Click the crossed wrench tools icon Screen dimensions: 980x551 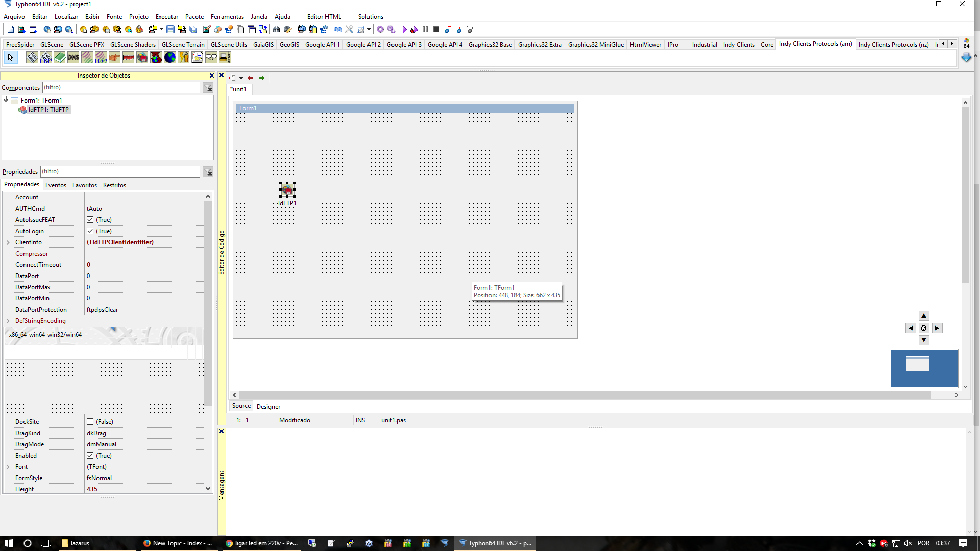click(x=349, y=30)
